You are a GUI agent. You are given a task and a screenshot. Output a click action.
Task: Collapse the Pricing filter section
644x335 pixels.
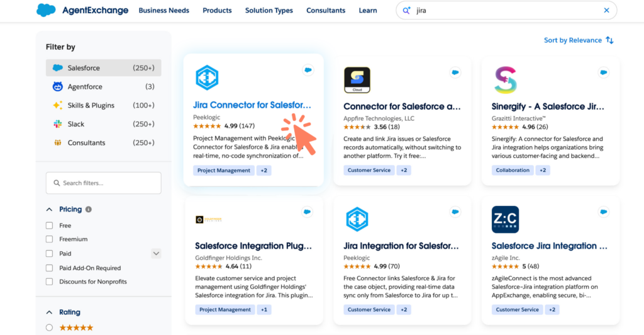49,209
